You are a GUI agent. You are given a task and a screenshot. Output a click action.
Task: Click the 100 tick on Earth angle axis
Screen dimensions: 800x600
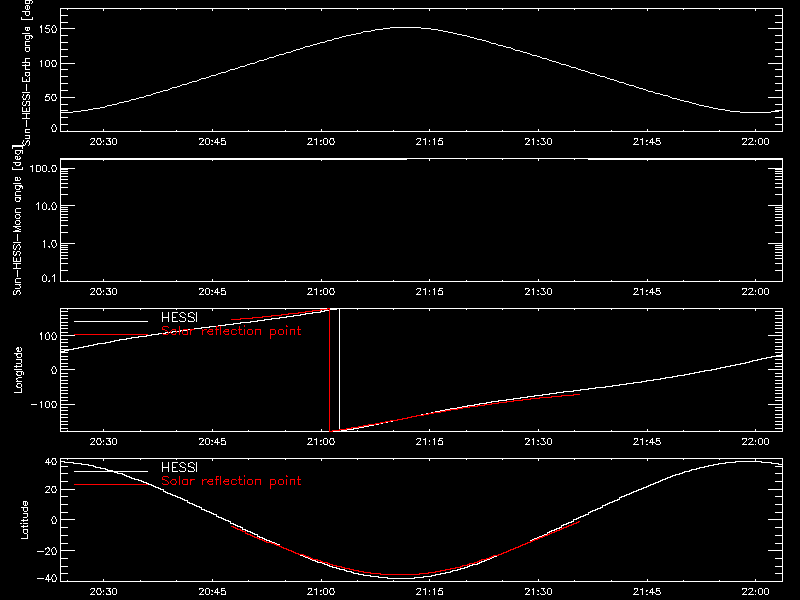[x=48, y=63]
